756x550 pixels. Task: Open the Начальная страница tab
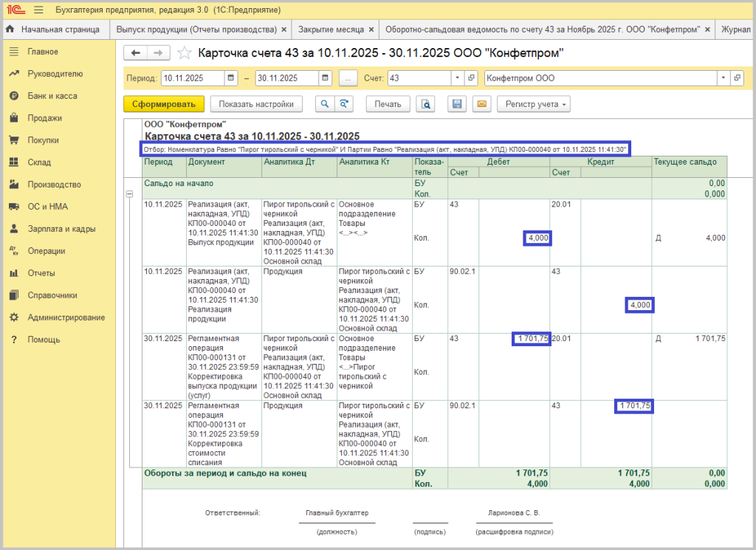point(53,30)
